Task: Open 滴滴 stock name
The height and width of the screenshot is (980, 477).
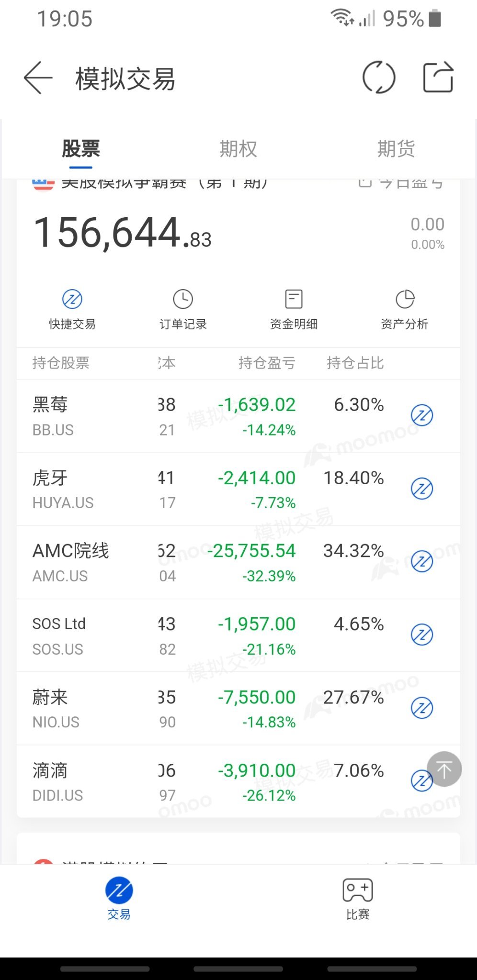Action: click(x=50, y=770)
